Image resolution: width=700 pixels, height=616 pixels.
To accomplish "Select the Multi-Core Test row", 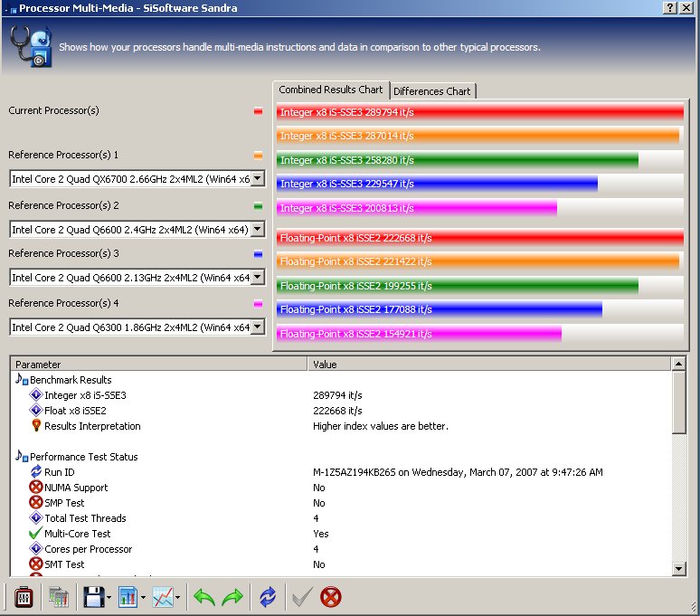I will pos(341,534).
